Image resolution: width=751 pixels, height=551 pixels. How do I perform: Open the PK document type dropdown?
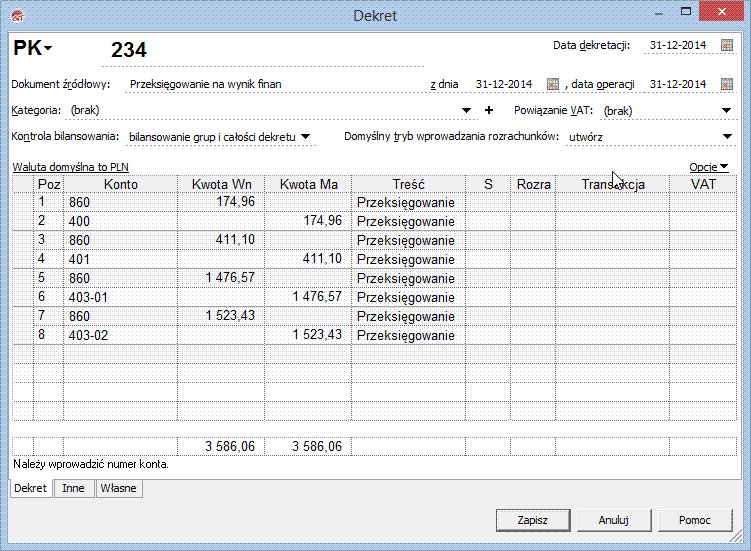click(x=32, y=48)
